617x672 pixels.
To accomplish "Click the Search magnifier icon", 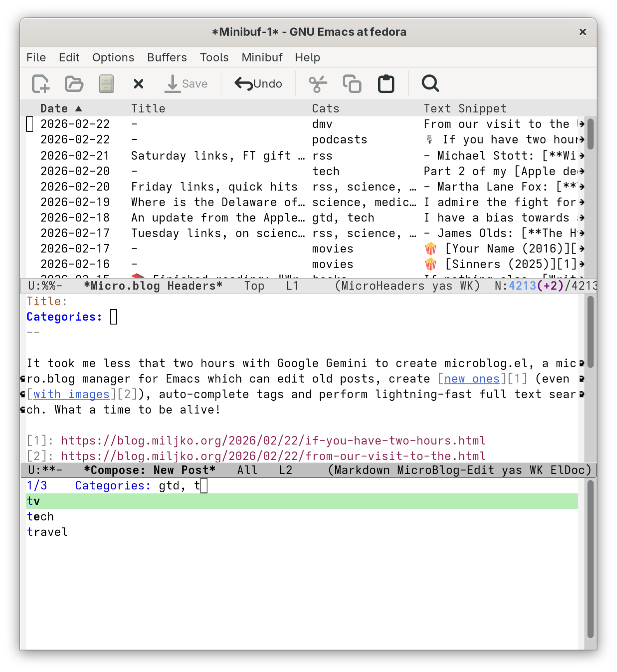I will [x=430, y=84].
